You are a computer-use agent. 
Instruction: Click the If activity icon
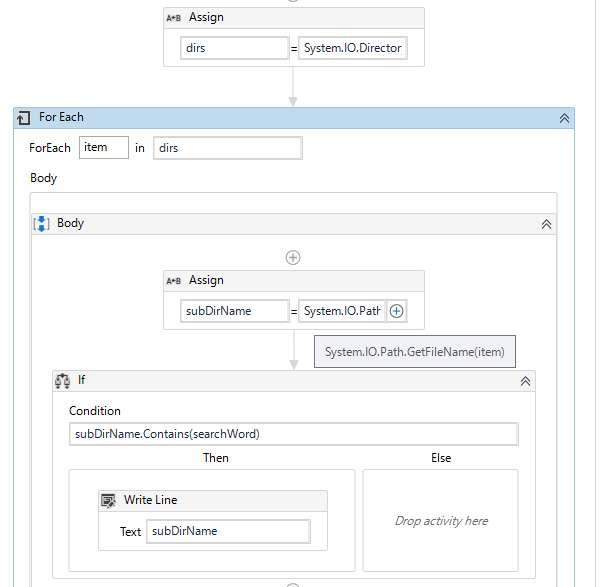63,381
